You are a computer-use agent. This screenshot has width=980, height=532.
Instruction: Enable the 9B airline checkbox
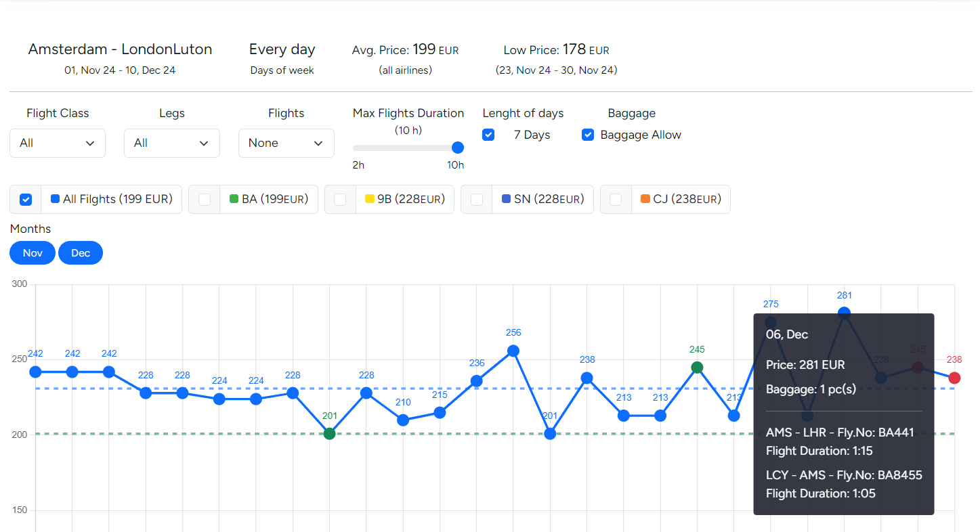341,200
